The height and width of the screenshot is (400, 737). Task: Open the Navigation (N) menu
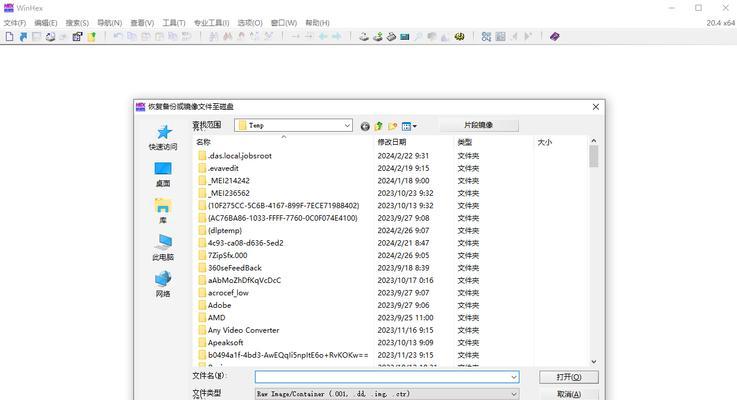click(x=110, y=23)
